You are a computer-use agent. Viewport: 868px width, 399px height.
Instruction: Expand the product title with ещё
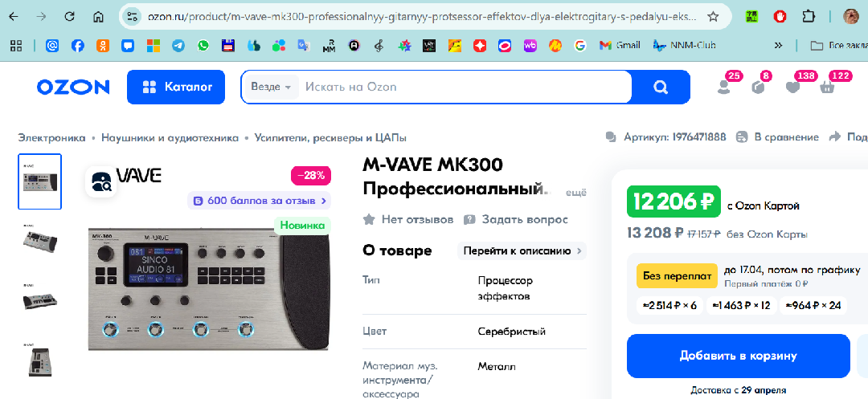575,193
